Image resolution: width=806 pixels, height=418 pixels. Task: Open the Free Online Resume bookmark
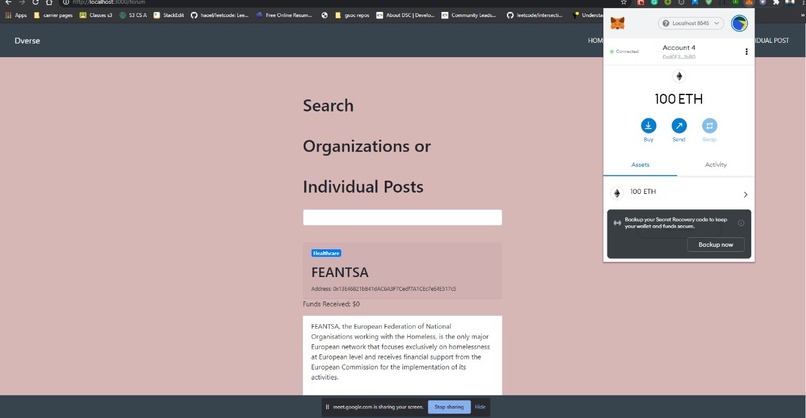click(x=284, y=15)
